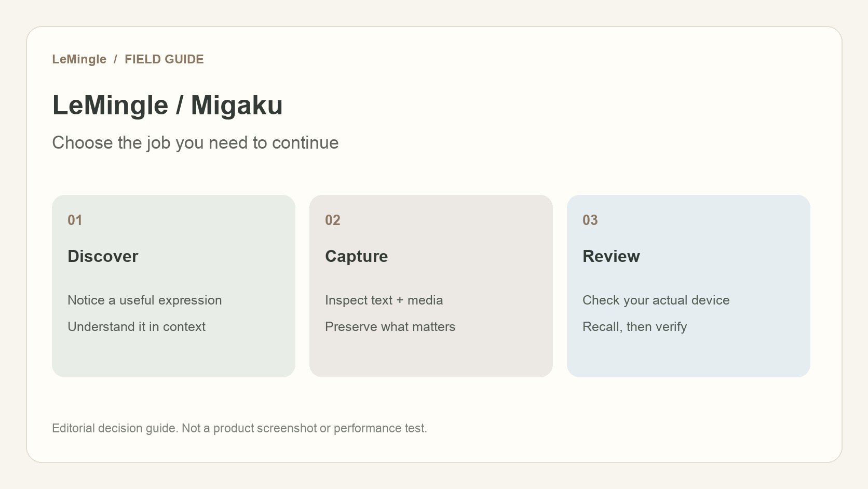This screenshot has width=868, height=489.
Task: Click 'Understand it in context' line
Action: [137, 327]
